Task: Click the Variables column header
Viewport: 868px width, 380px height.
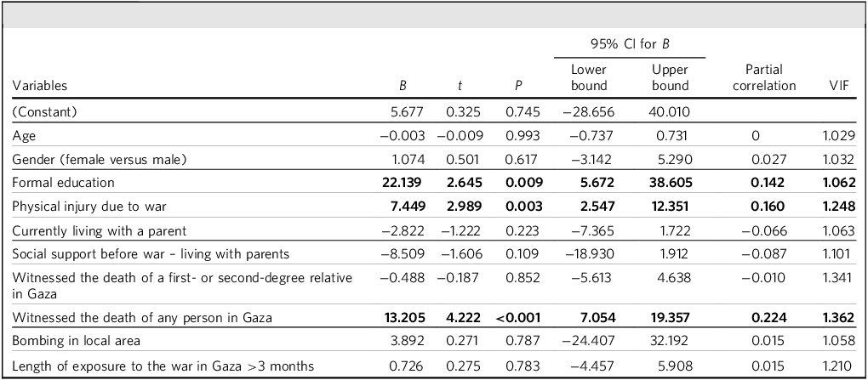Action: [40, 85]
